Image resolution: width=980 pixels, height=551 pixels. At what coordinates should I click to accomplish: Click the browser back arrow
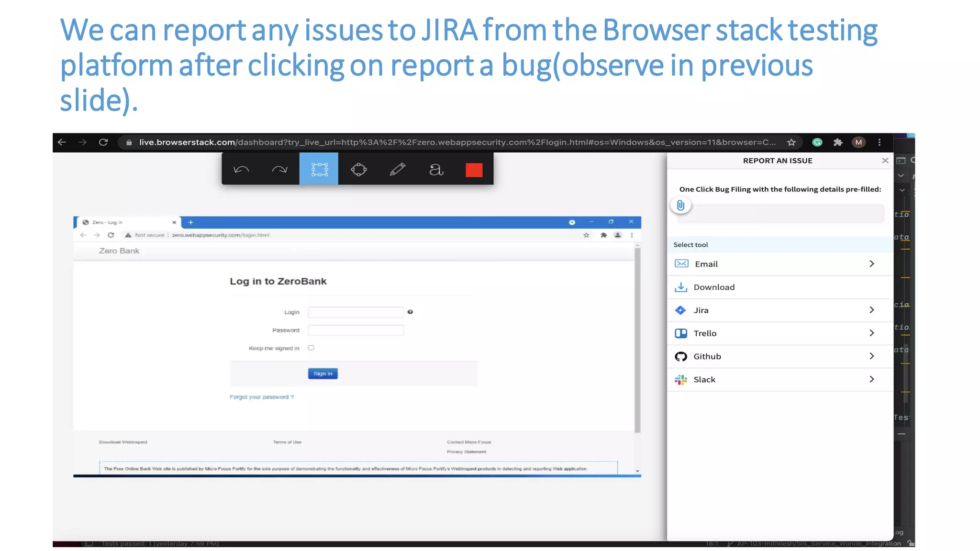coord(62,142)
